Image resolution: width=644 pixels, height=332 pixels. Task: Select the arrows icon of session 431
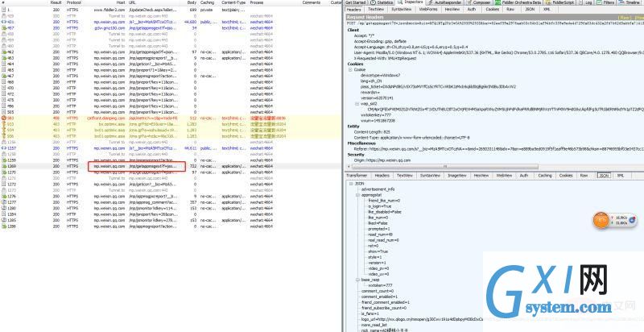(4, 22)
